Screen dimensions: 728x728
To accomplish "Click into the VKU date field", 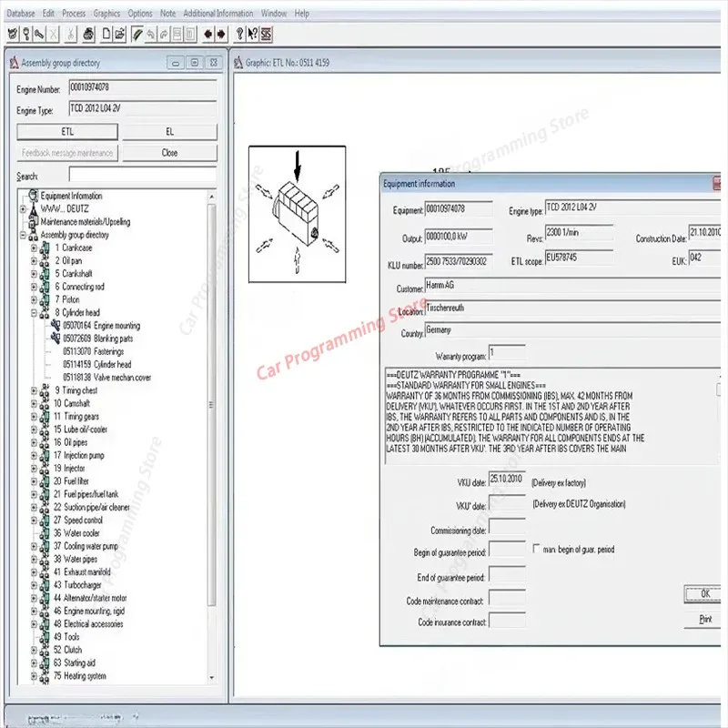I will point(507,480).
